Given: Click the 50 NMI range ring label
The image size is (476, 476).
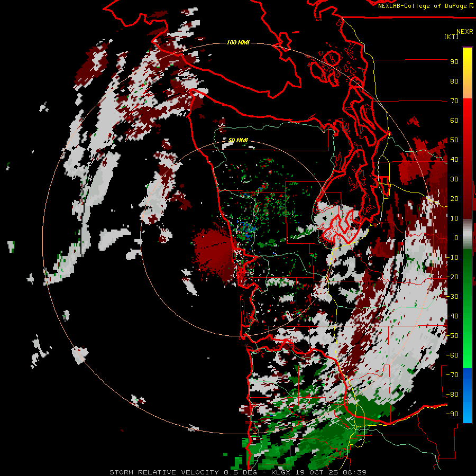Looking at the screenshot, I should pos(238,140).
